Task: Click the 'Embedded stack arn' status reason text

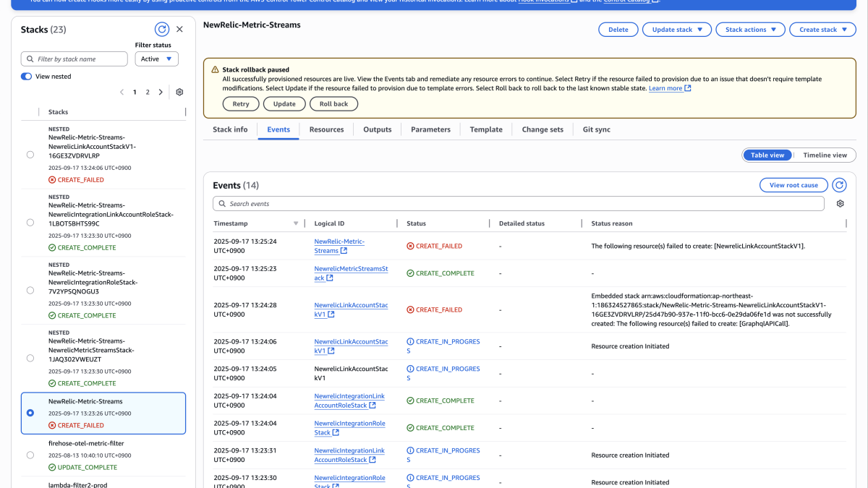Action: [712, 309]
